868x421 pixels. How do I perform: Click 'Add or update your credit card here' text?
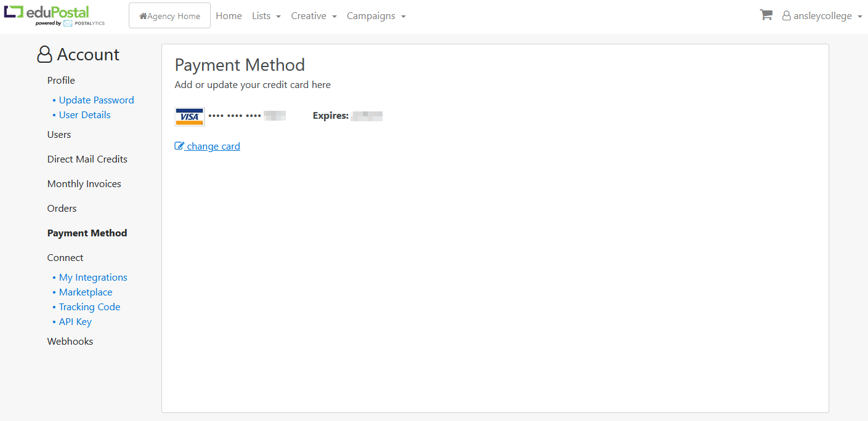click(x=253, y=85)
